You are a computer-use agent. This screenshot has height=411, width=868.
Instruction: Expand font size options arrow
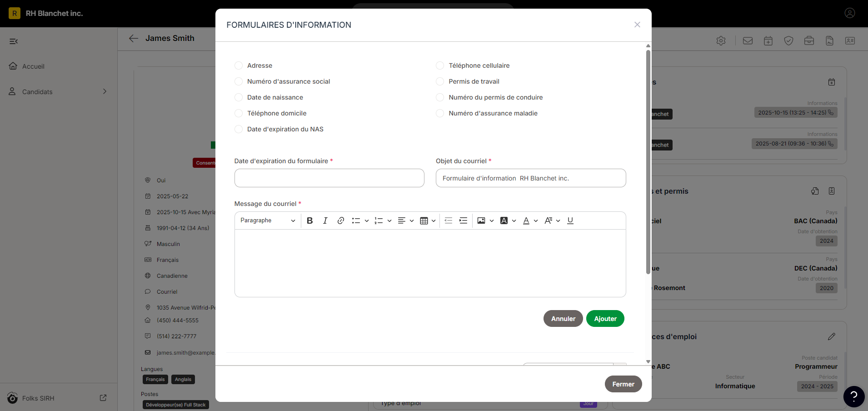point(558,221)
